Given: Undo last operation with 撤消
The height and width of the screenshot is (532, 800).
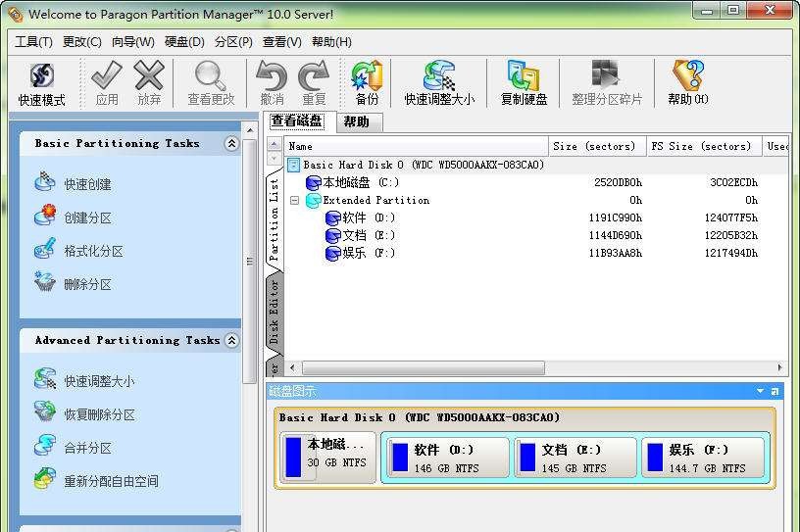Looking at the screenshot, I should pos(272,84).
